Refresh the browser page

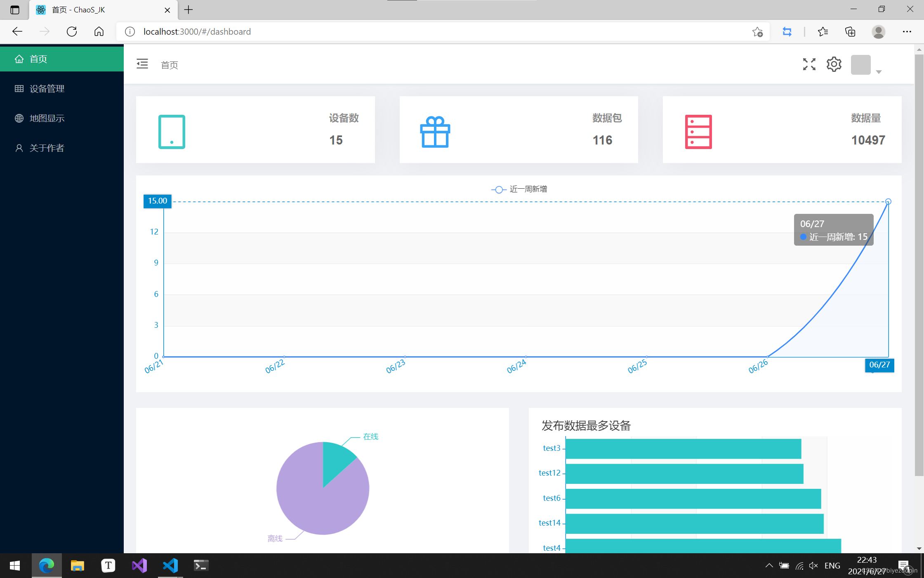[72, 32]
